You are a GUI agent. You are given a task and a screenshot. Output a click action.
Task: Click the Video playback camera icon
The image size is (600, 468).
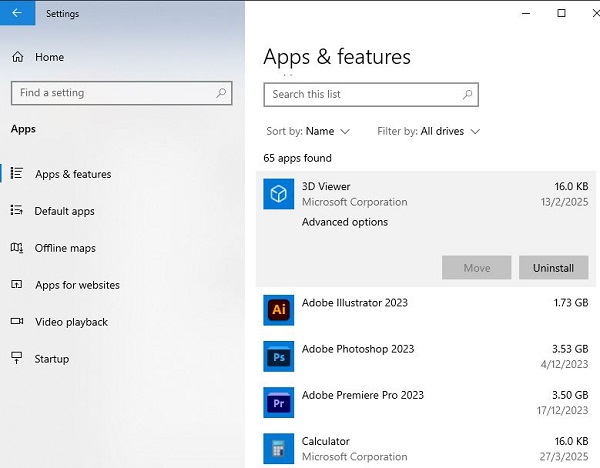[x=17, y=321]
